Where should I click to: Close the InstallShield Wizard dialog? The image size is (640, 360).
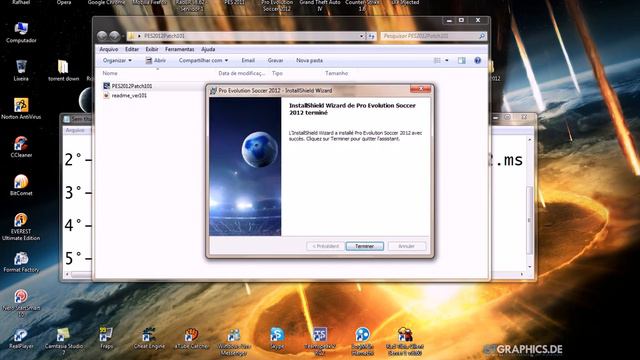[x=420, y=89]
